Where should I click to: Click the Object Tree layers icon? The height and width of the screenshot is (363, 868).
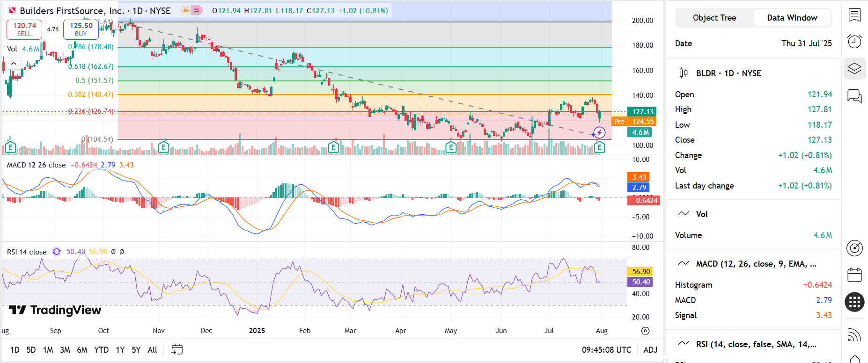tap(854, 69)
